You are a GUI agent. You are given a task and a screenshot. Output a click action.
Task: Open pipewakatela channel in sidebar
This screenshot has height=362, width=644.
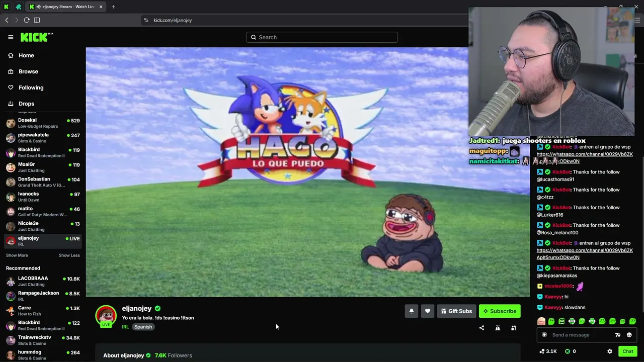click(42, 138)
